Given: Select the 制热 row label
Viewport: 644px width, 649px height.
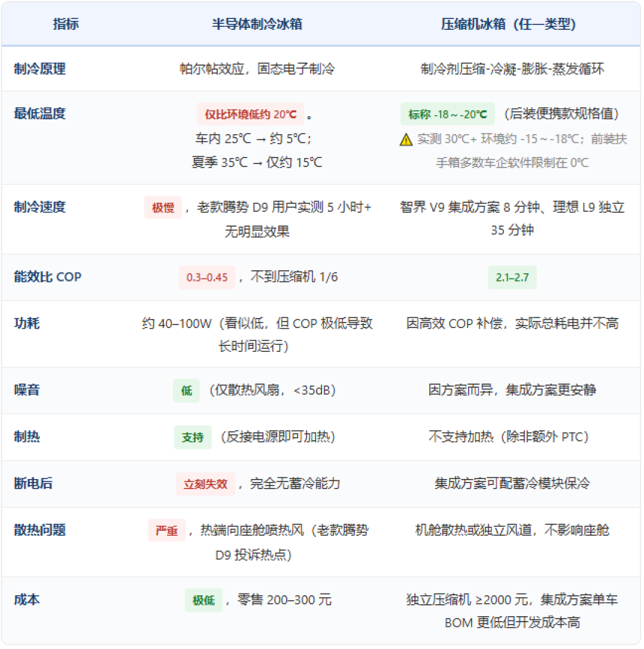Looking at the screenshot, I should pos(27,437).
